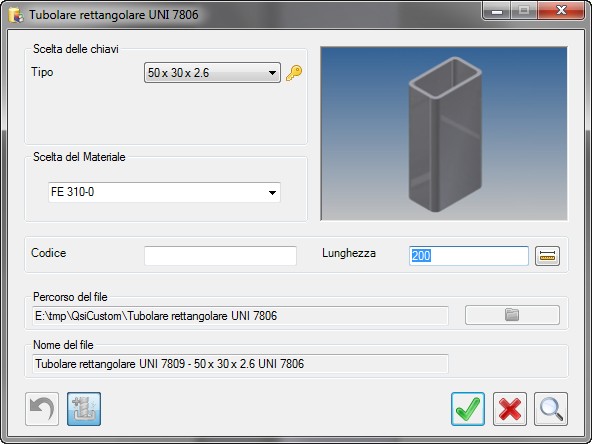Click the undo arrow button at bottom left
592x444 pixels.
click(42, 409)
